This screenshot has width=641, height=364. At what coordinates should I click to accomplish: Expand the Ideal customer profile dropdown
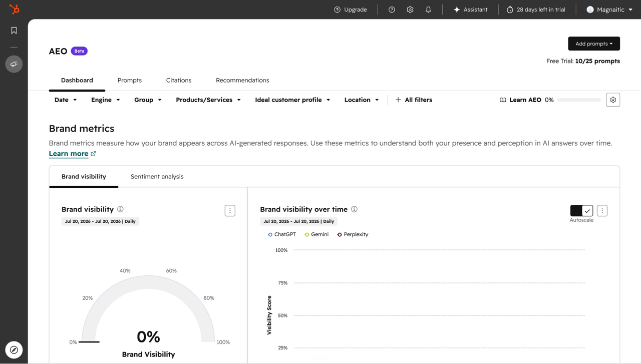pyautogui.click(x=292, y=100)
